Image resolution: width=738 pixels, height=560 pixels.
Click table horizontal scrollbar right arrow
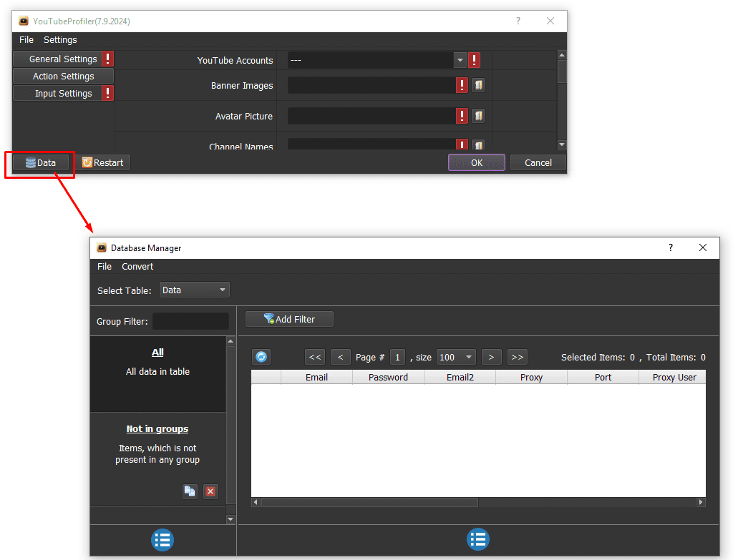tap(701, 502)
